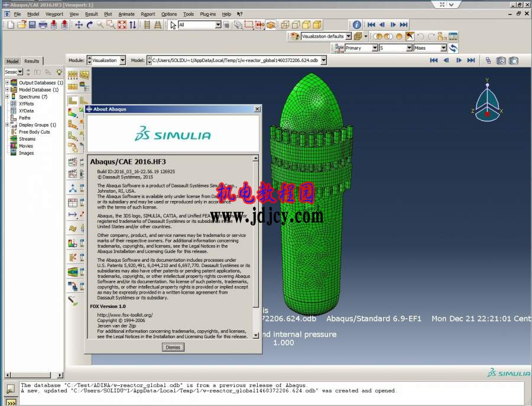Enable wireframe render style
The image size is (532, 406).
tap(286, 25)
